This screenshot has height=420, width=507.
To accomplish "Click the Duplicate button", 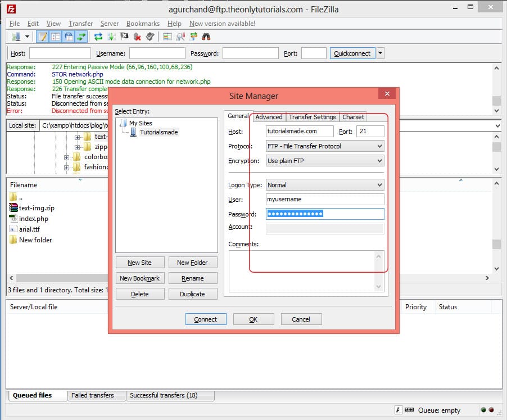I will 192,294.
